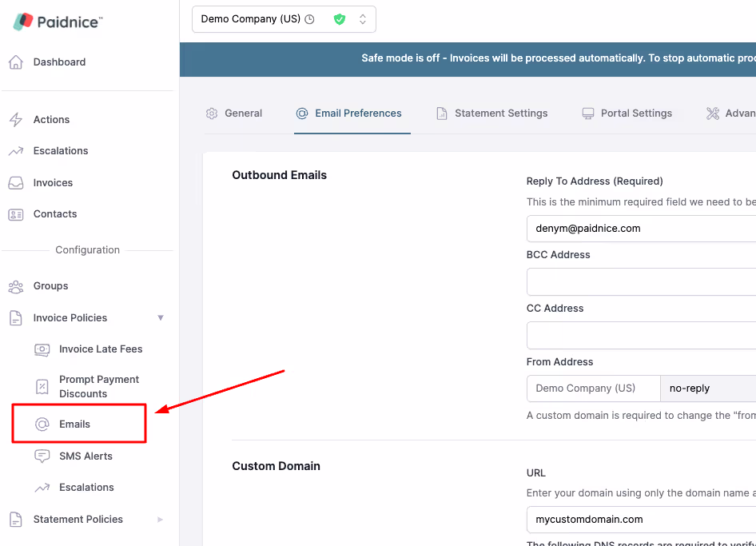Click the BCC Address field
This screenshot has width=756, height=546.
tap(641, 281)
